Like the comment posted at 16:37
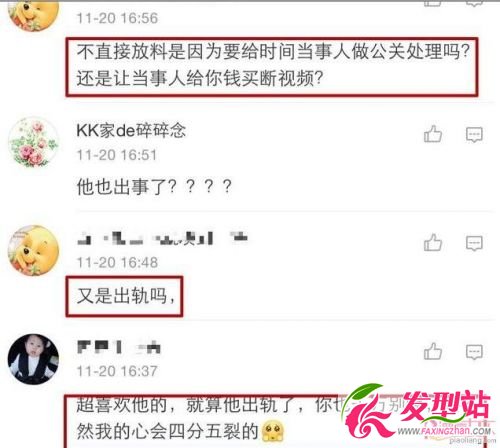Image resolution: width=500 pixels, height=448 pixels. click(433, 351)
